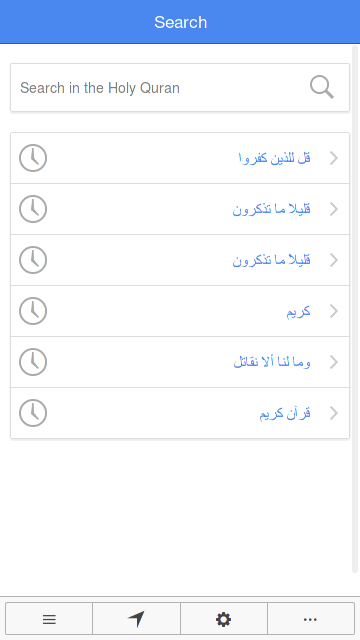Viewport: 360px width, 640px height.
Task: Click the vertical scrollbar on the right edge
Action: [x=355, y=309]
